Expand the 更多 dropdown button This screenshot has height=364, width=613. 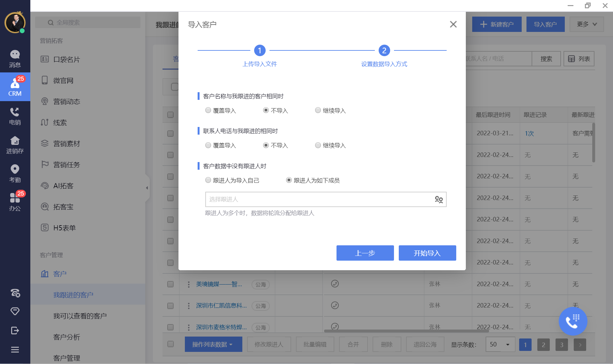(587, 24)
